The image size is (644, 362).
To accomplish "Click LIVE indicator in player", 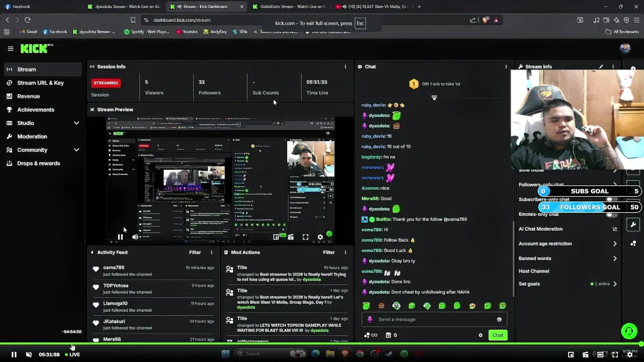I will click(x=72, y=354).
